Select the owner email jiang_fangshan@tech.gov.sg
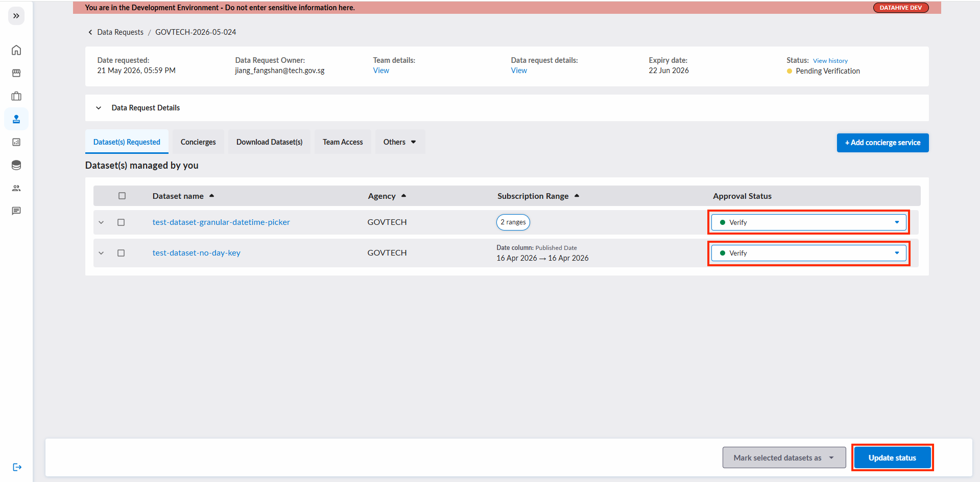The image size is (980, 482). click(280, 71)
